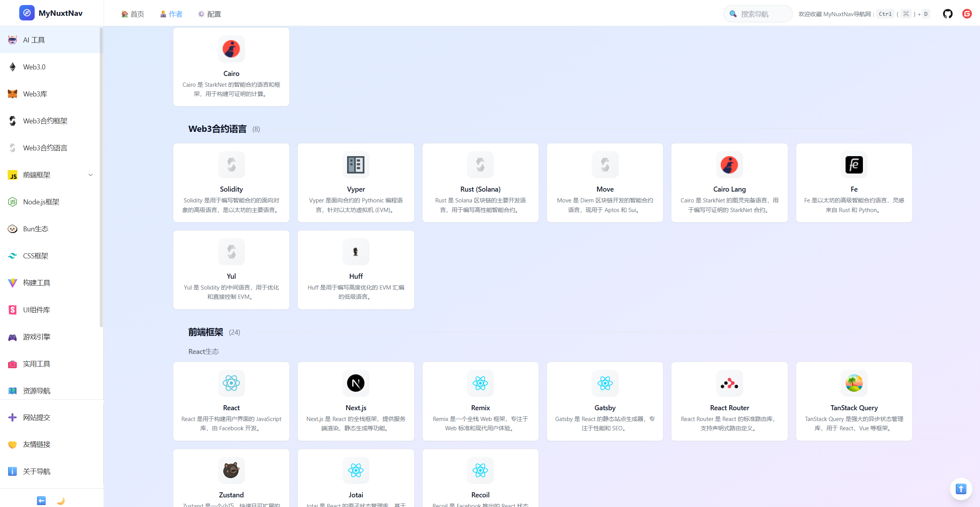Click the red Gitee icon

coord(967,14)
